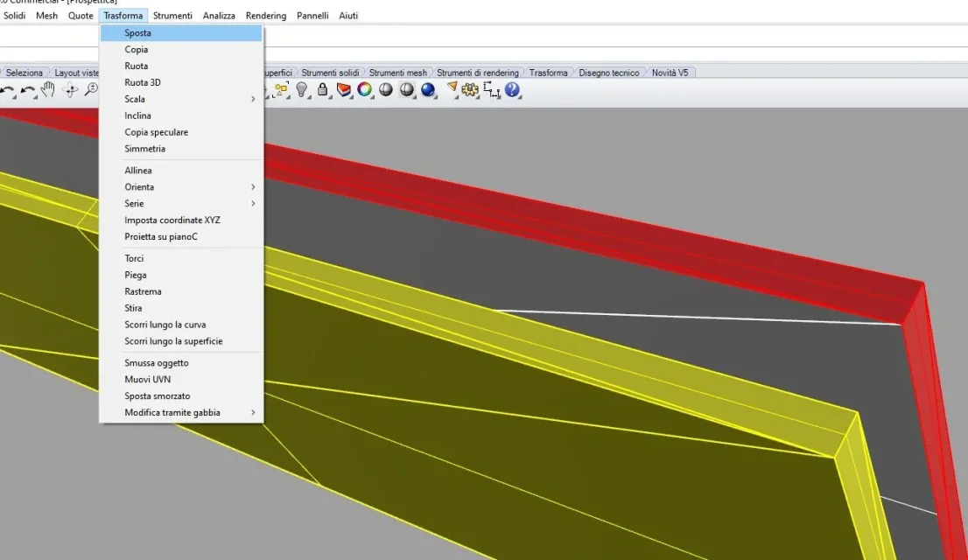Switch to the Strumenti solidi tab
The image size is (968, 560).
coord(330,73)
